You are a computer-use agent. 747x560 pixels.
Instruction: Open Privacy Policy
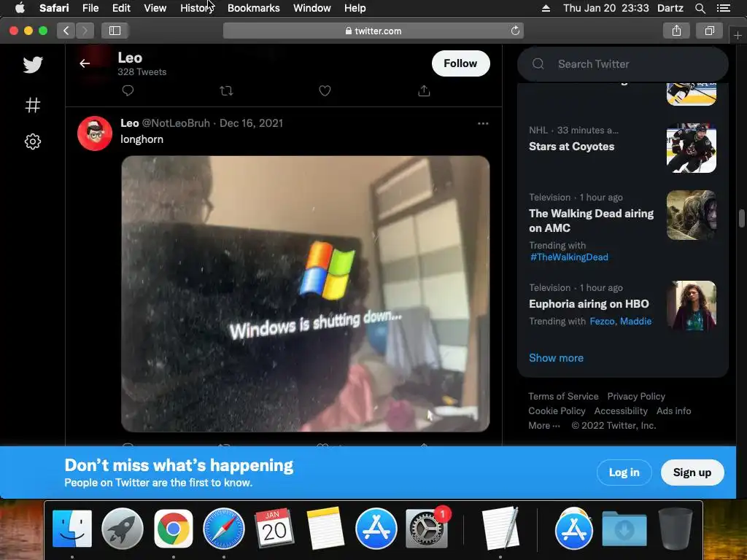coord(636,396)
